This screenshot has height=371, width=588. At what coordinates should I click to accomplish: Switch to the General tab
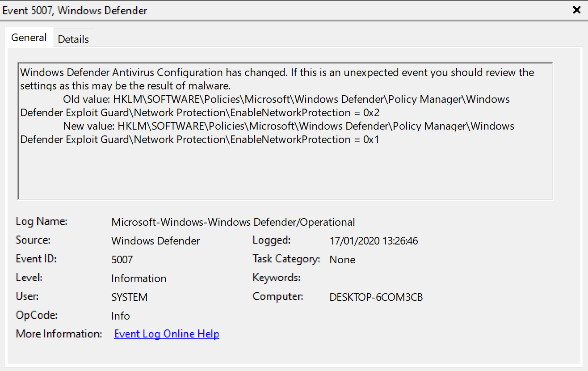[29, 38]
